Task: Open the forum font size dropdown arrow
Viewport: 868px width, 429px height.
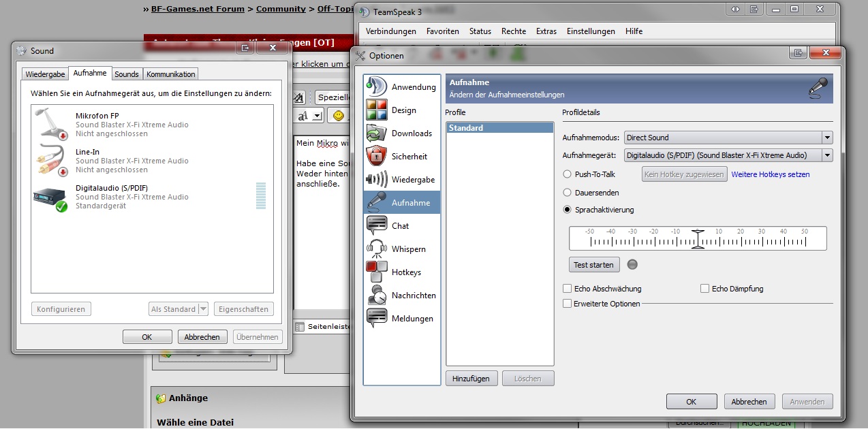Action: [317, 116]
